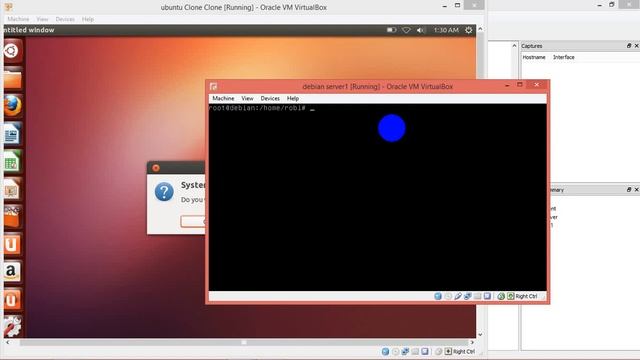
Task: Open Machine menu in debian server1 window
Action: pos(223,98)
